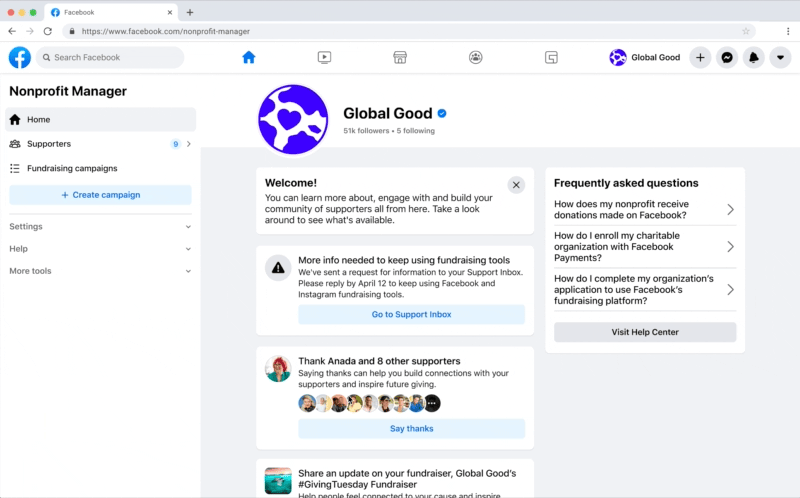The height and width of the screenshot is (498, 800).
Task: Open the Messenger icon
Action: click(727, 57)
